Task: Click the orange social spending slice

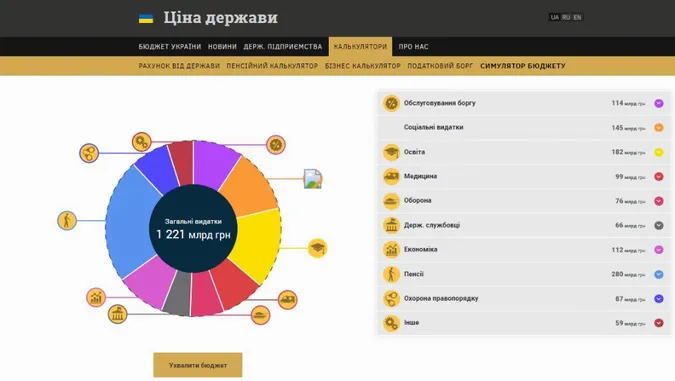Action: (251, 187)
